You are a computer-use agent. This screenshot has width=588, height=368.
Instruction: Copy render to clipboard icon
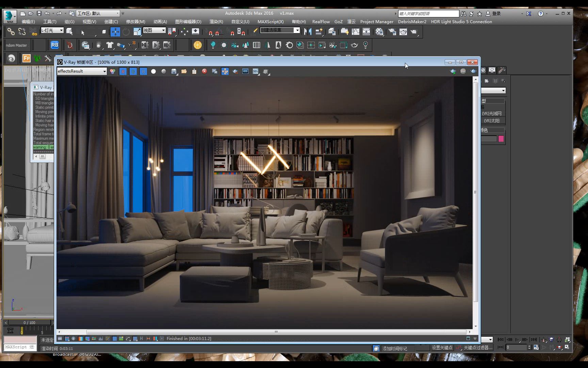[x=194, y=72]
